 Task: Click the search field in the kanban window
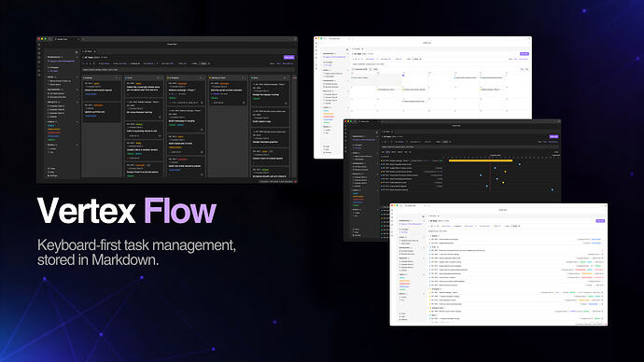click(x=189, y=70)
